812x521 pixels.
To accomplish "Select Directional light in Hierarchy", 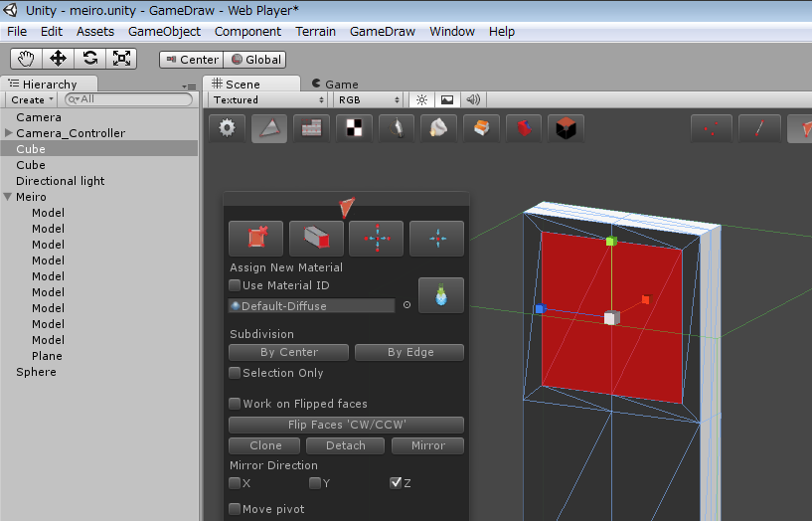I will coord(60,181).
